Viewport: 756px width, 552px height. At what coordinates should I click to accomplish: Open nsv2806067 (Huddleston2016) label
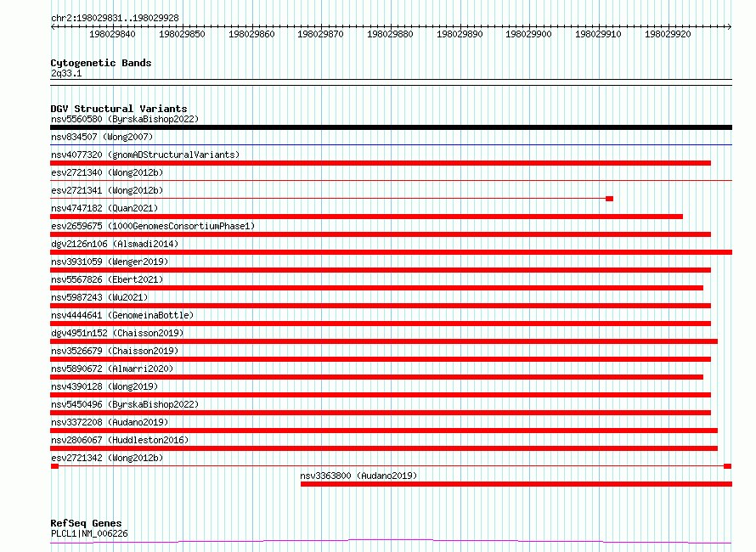(120, 440)
